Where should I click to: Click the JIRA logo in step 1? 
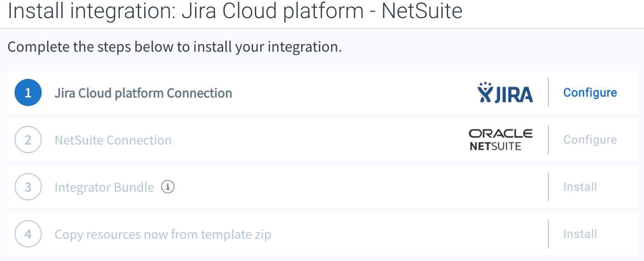pyautogui.click(x=505, y=93)
